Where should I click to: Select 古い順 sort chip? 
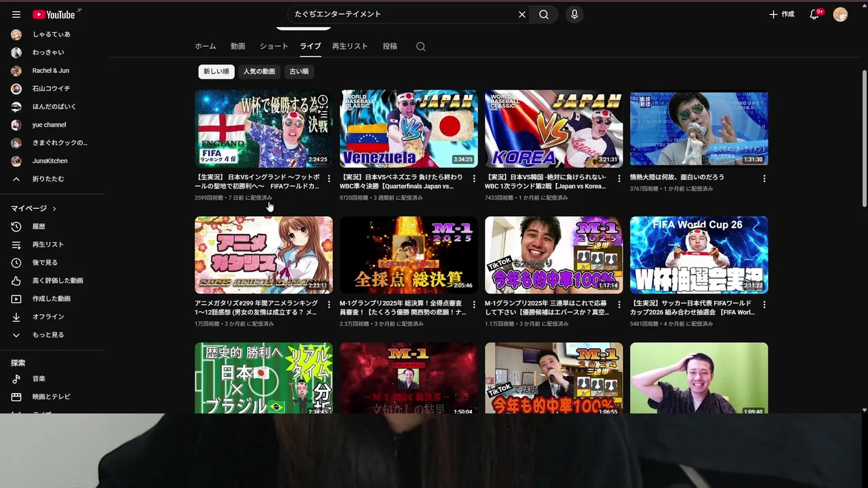coord(299,71)
